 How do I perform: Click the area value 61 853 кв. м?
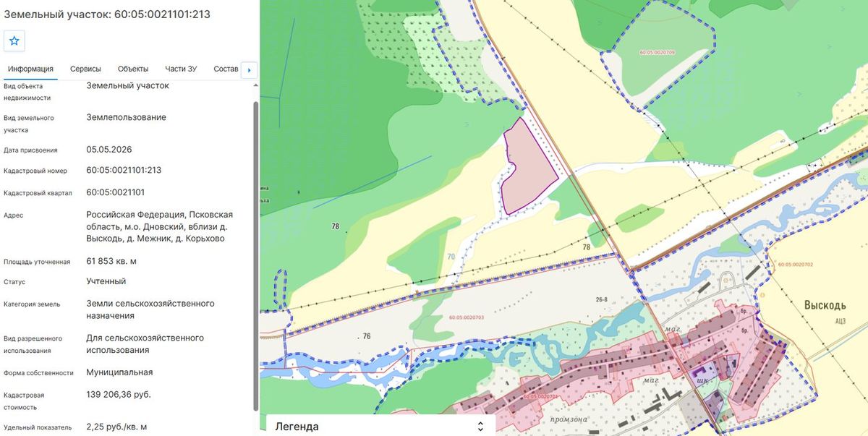point(111,261)
